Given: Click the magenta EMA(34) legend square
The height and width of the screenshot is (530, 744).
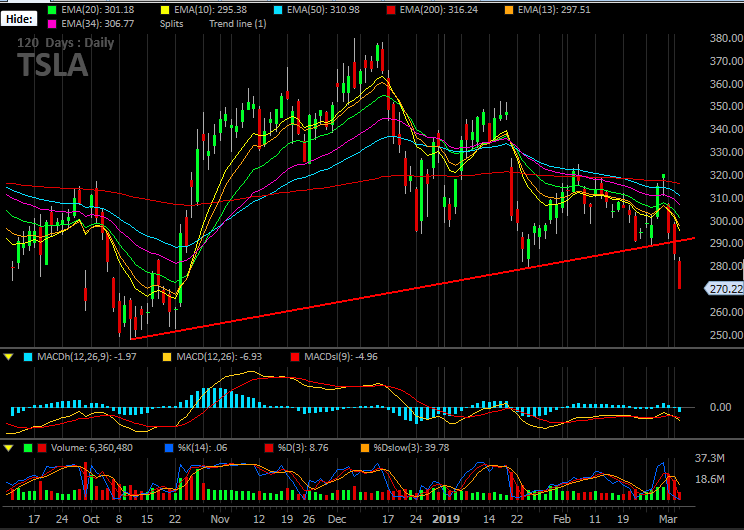Looking at the screenshot, I should tap(52, 23).
